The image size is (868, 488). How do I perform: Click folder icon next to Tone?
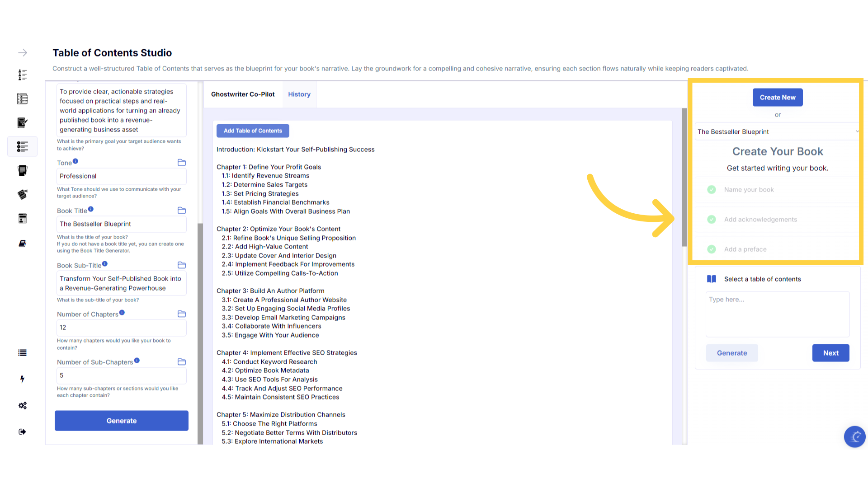(x=182, y=163)
